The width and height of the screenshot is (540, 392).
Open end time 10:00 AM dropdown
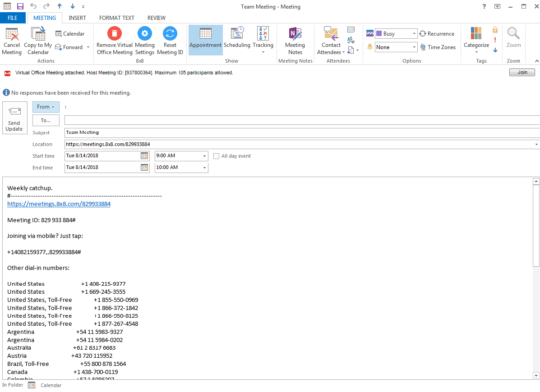coord(204,168)
